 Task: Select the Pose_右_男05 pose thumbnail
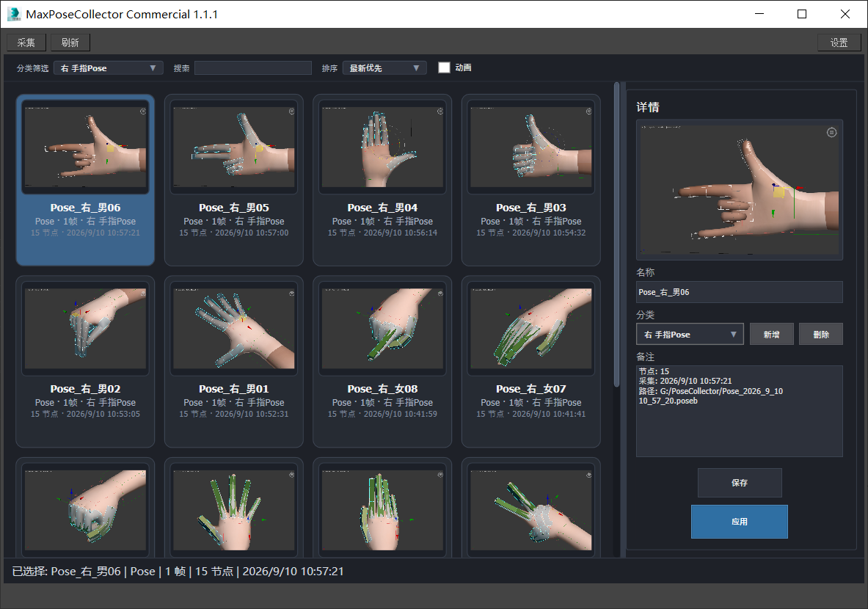[233, 146]
